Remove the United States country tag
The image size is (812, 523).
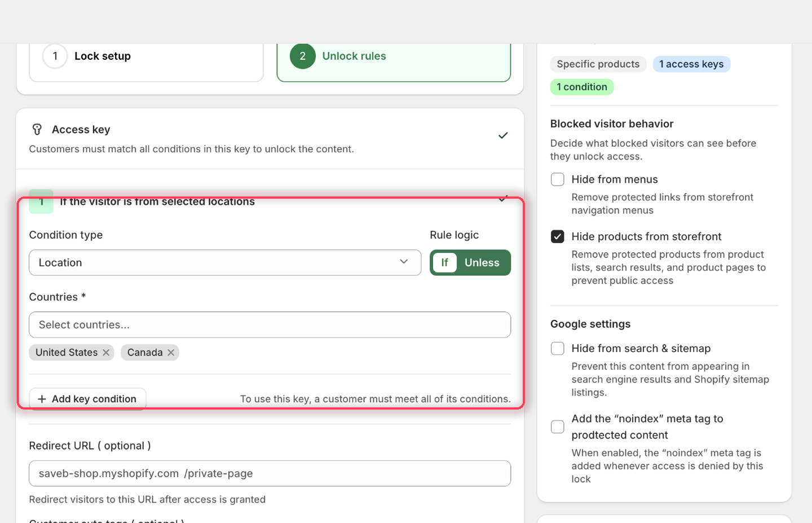pyautogui.click(x=106, y=353)
